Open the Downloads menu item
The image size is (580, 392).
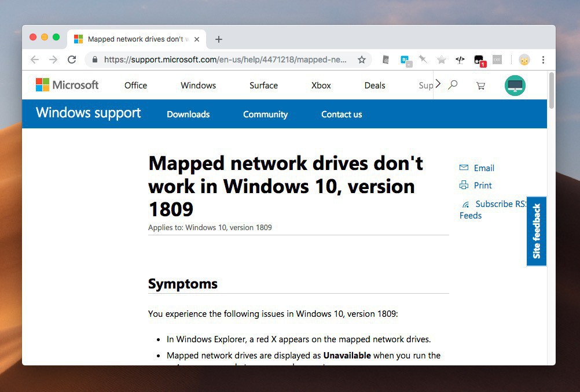188,114
